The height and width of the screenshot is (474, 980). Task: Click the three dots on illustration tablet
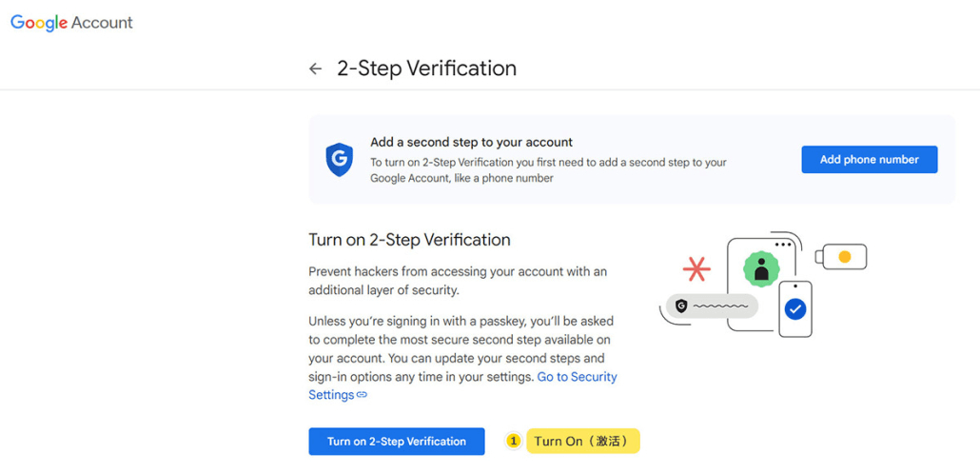[783, 245]
